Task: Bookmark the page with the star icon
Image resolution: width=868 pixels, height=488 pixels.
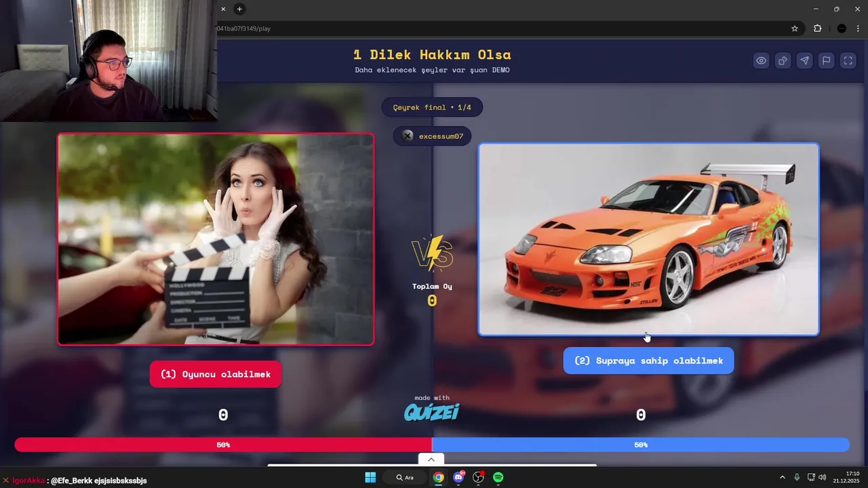Action: pos(795,28)
